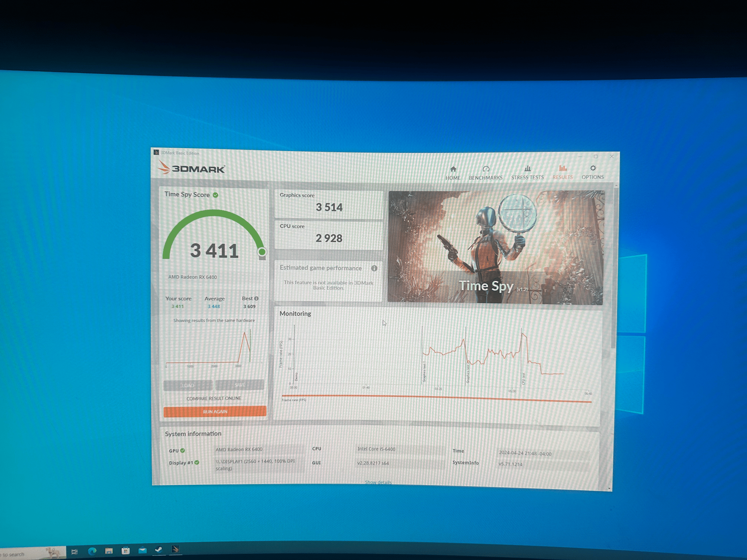Screen dimensions: 747x560
Task: Click the RUN AGAIN button
Action: coord(215,411)
